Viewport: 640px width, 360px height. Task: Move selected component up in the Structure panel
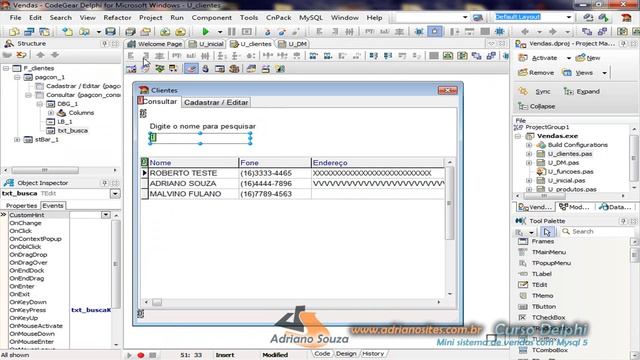[40, 55]
